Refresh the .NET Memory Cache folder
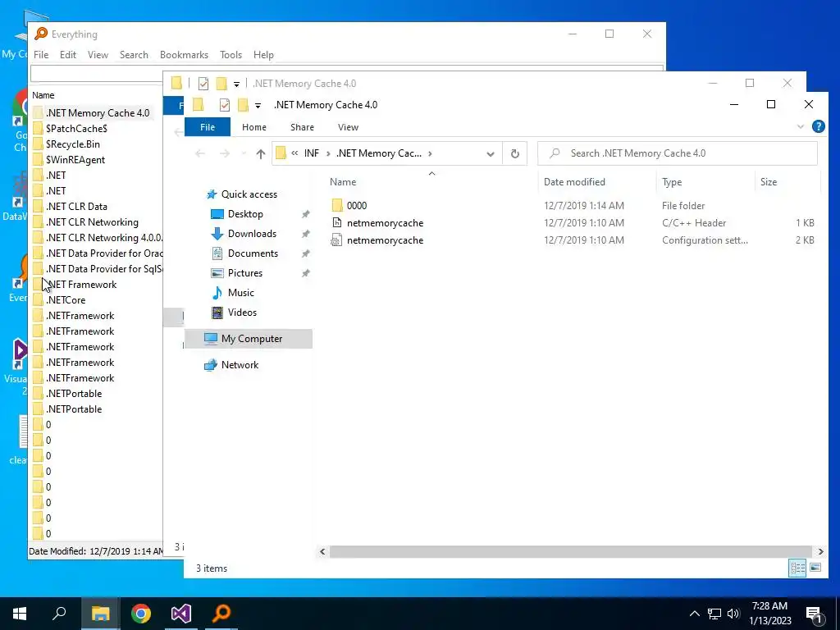This screenshot has width=840, height=630. [515, 153]
